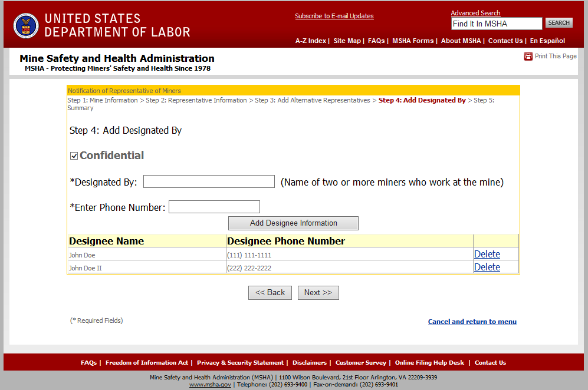Click the (111) 111-1111 phone cell
This screenshot has width=588, height=390.
point(350,255)
